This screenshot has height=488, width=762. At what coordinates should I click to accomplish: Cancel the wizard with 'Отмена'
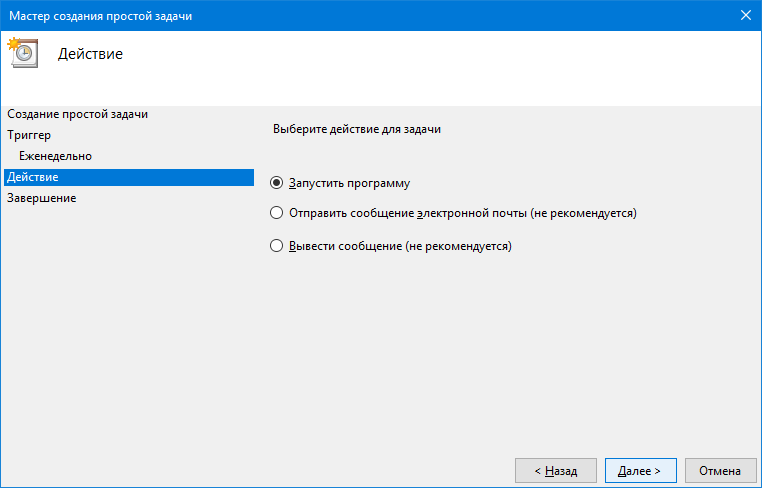[x=720, y=471]
